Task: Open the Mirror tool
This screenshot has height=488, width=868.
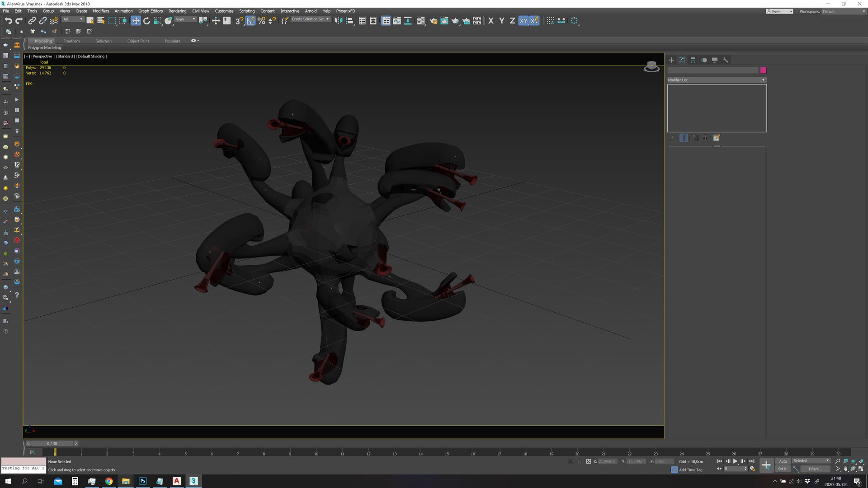Action: (338, 21)
